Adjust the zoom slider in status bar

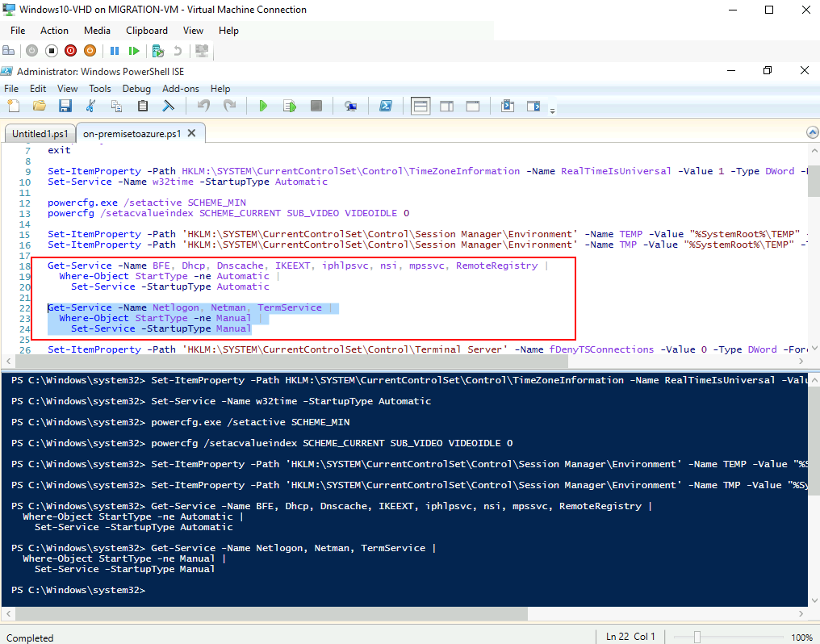[697, 637]
